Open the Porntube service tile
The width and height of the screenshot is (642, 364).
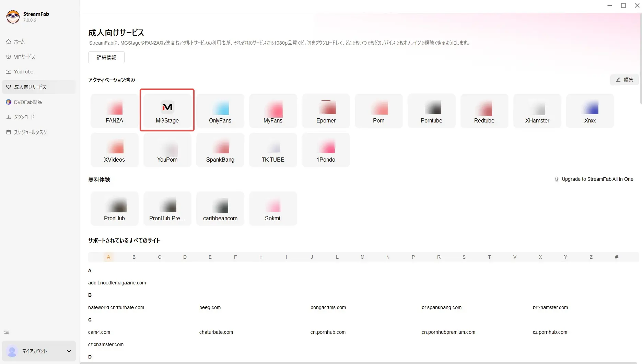[431, 111]
